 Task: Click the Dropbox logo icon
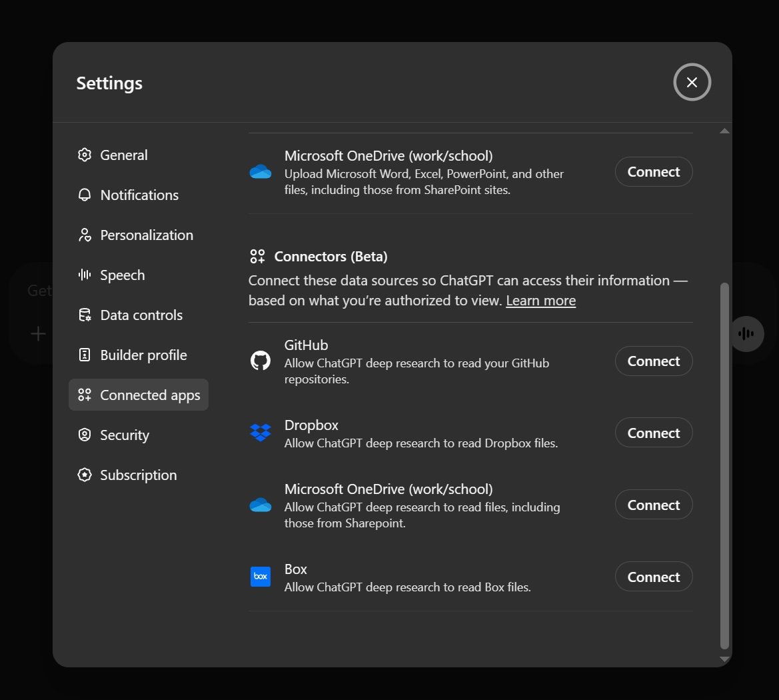[260, 433]
